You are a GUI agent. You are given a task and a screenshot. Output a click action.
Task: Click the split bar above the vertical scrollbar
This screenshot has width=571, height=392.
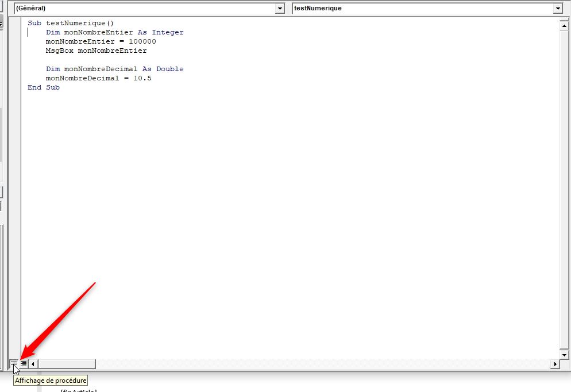(564, 20)
